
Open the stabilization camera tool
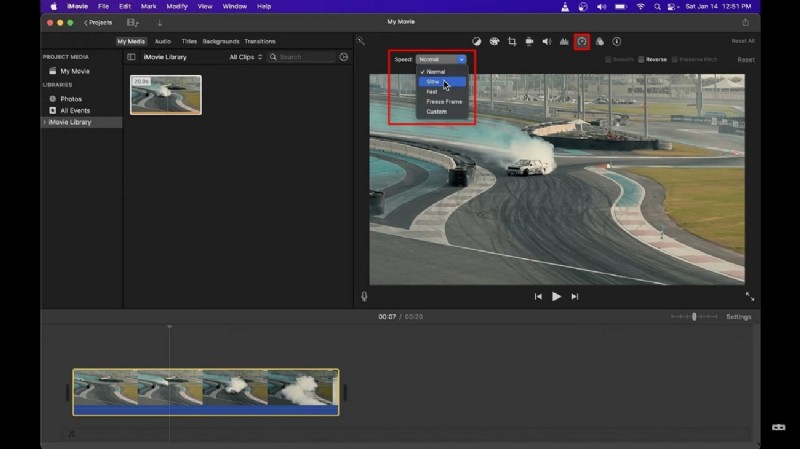(x=529, y=41)
